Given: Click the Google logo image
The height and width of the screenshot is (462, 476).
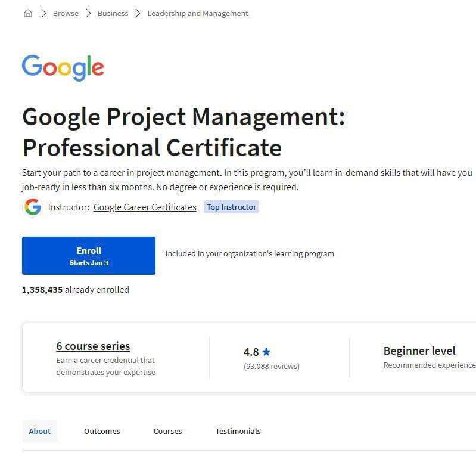Looking at the screenshot, I should (63, 68).
